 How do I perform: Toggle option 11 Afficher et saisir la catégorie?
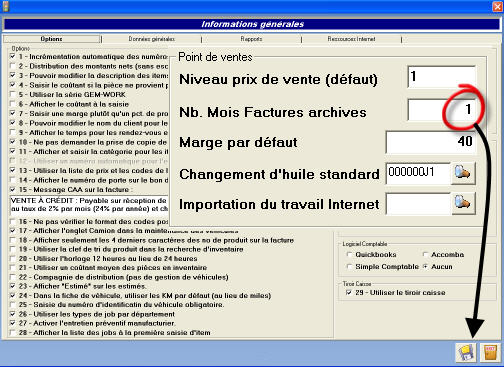13,152
